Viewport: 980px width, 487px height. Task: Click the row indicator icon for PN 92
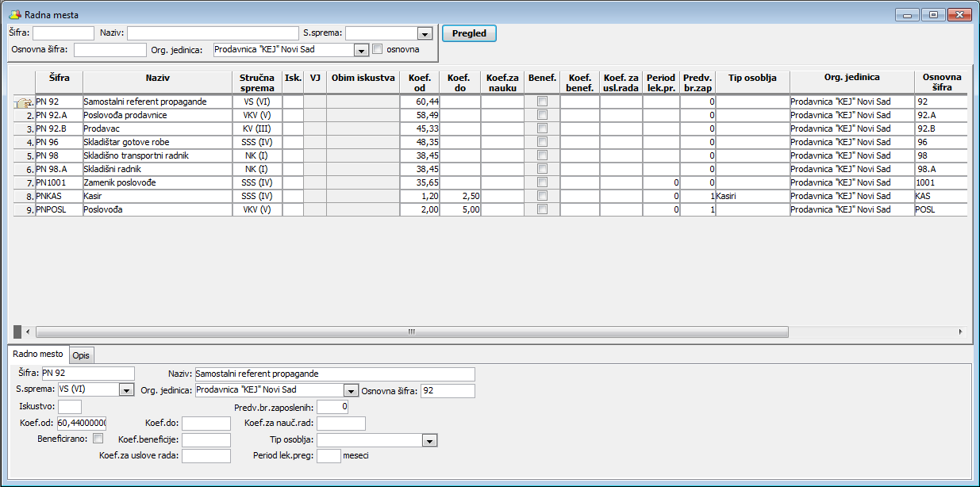tap(24, 102)
